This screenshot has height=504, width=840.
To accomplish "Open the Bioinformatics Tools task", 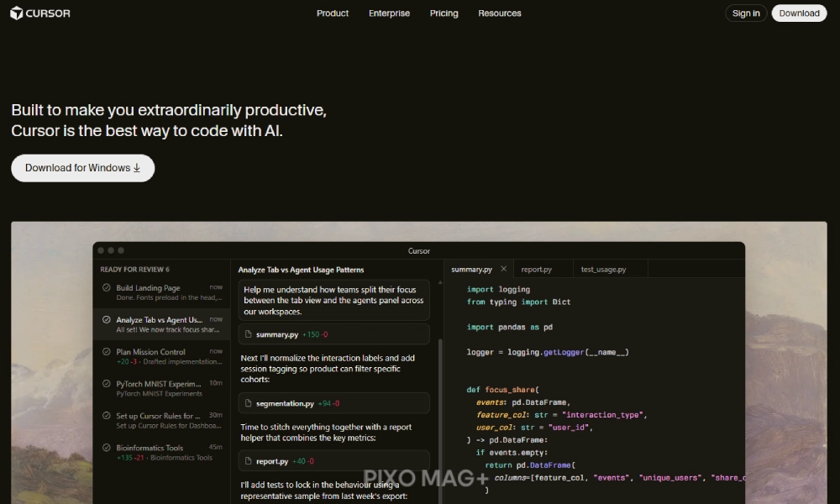I will (162, 453).
